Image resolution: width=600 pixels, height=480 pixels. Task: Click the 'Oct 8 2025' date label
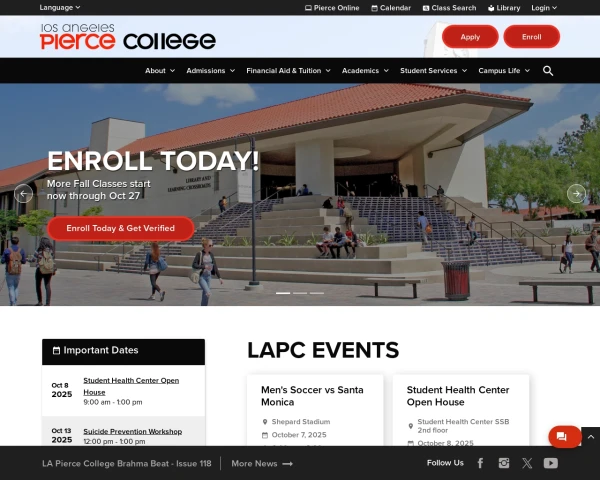point(62,390)
